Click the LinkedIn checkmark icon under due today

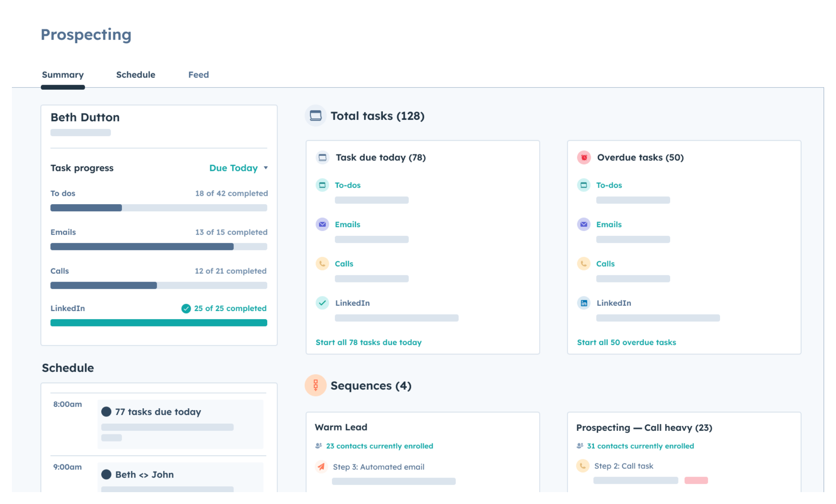(x=323, y=303)
